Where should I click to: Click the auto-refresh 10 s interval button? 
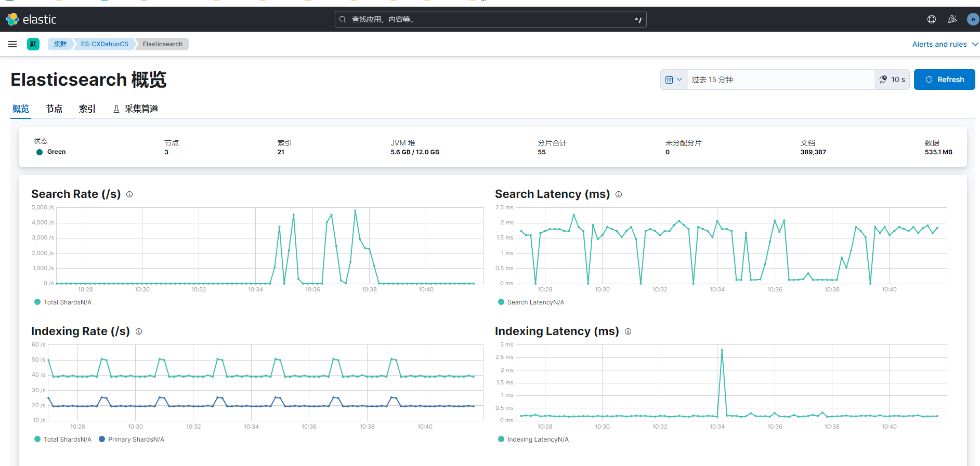892,79
